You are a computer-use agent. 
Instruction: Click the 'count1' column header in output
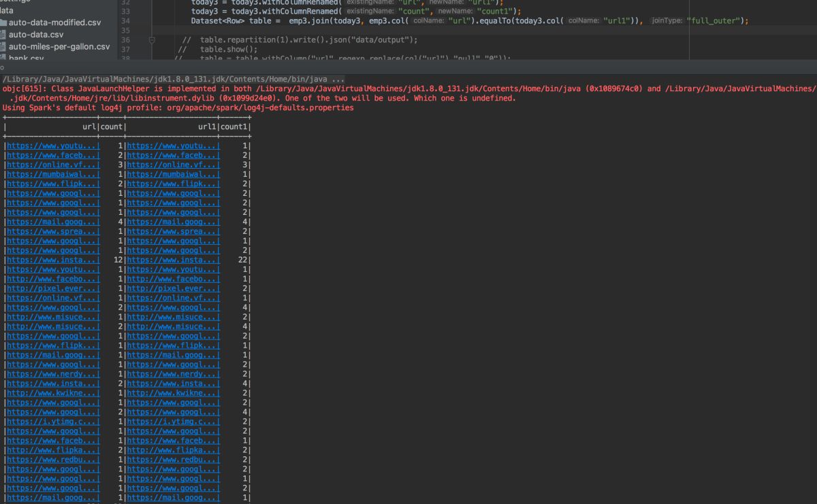coord(235,127)
